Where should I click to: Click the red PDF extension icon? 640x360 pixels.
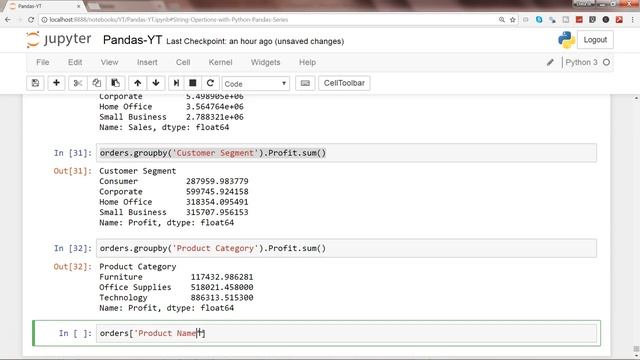click(x=619, y=20)
